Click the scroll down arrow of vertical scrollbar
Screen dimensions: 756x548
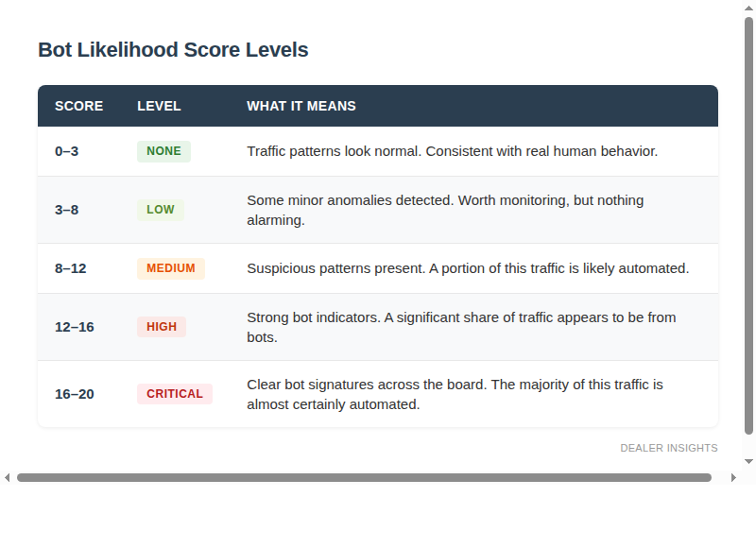[748, 462]
